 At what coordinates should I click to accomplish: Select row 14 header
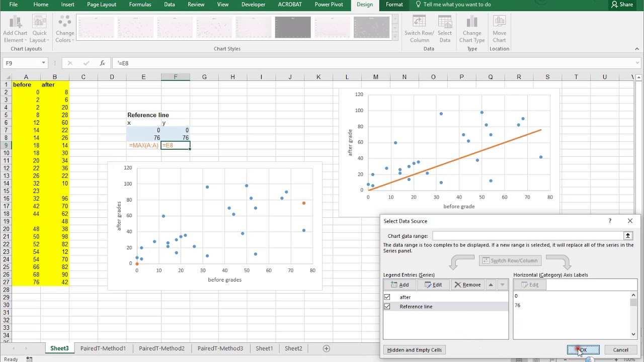coord(6,184)
